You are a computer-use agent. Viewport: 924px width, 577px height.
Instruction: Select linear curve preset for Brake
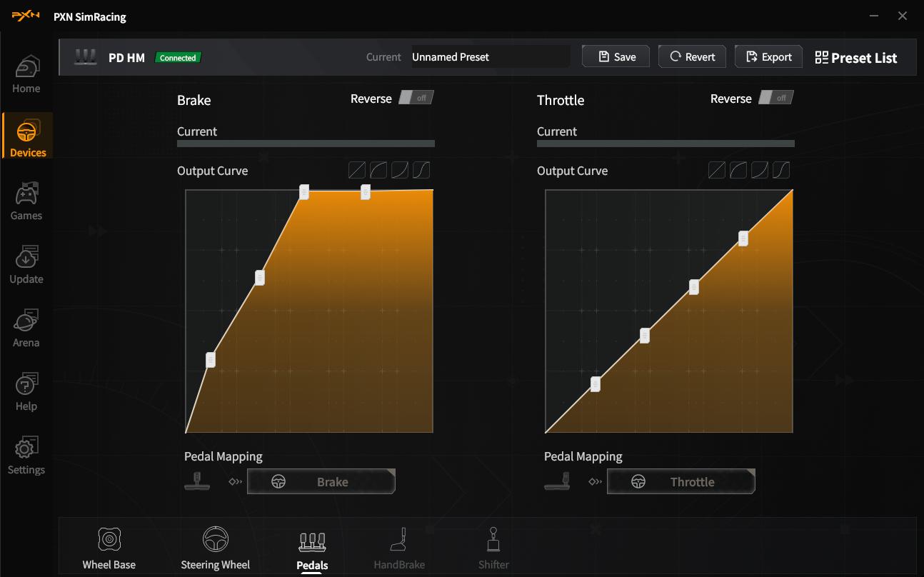357,170
